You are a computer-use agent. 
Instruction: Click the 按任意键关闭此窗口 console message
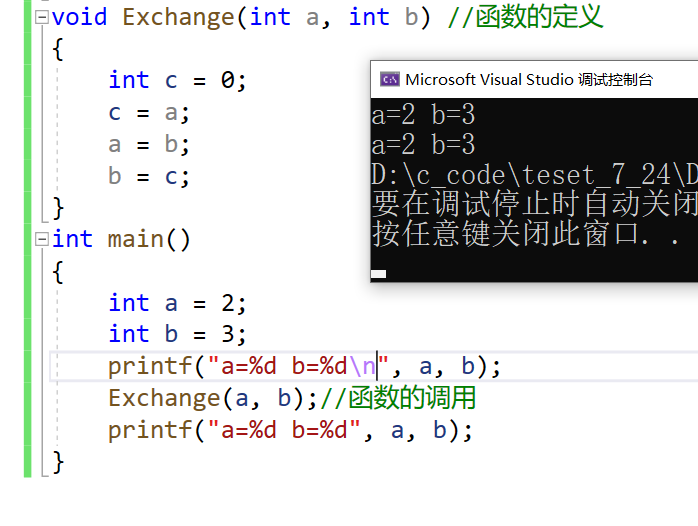(x=525, y=234)
